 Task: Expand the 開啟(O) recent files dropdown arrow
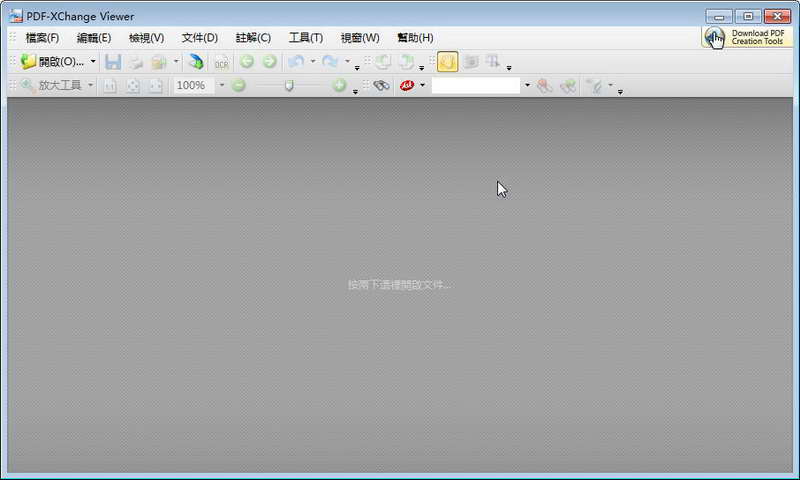pos(93,62)
